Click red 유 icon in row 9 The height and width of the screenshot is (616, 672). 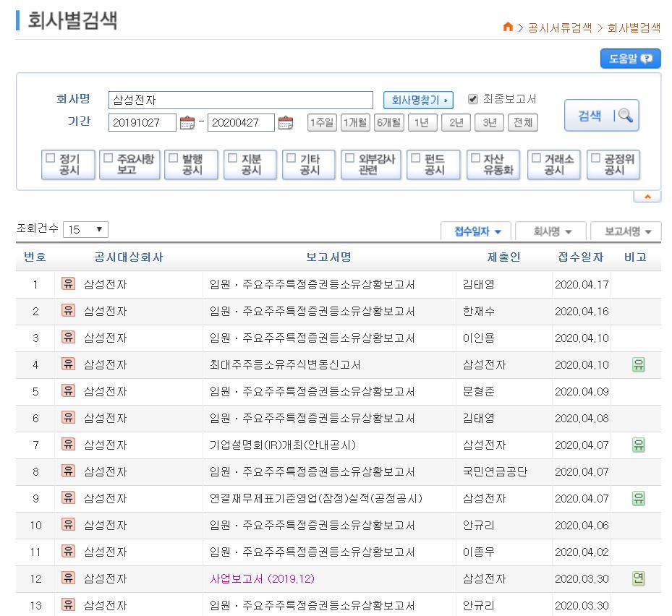click(68, 497)
